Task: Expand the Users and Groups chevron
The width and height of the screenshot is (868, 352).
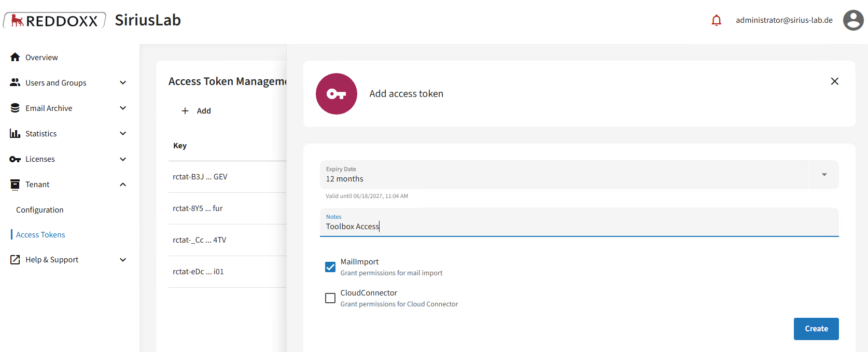Action: (123, 82)
